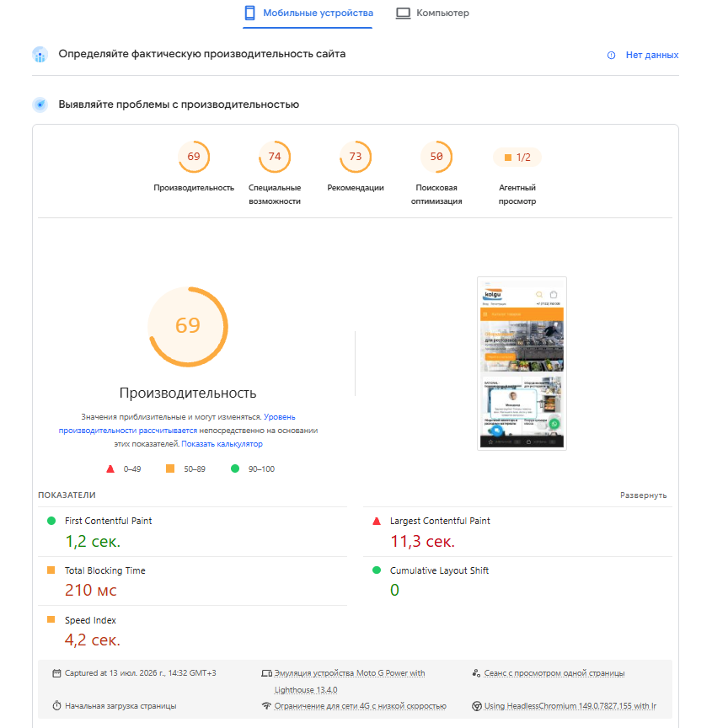
Task: Click the calendar icon beside Captured at
Action: click(x=56, y=673)
